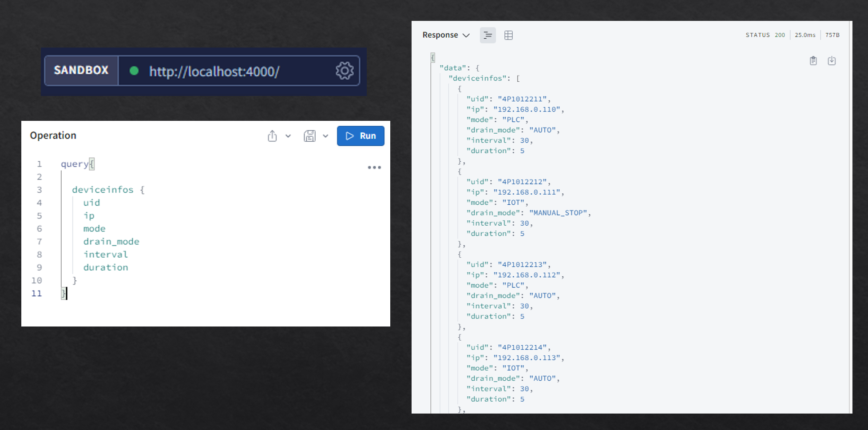Click 'duration' field in query editor
868x430 pixels.
[x=105, y=267]
